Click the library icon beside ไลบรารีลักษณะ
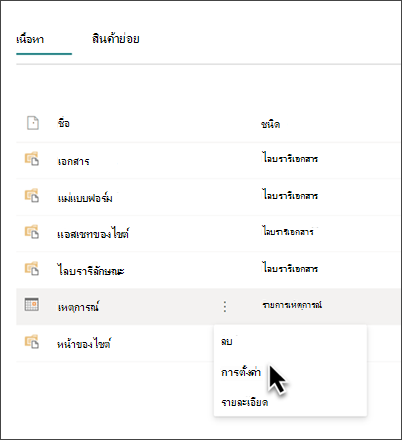The width and height of the screenshot is (402, 440). [x=32, y=269]
